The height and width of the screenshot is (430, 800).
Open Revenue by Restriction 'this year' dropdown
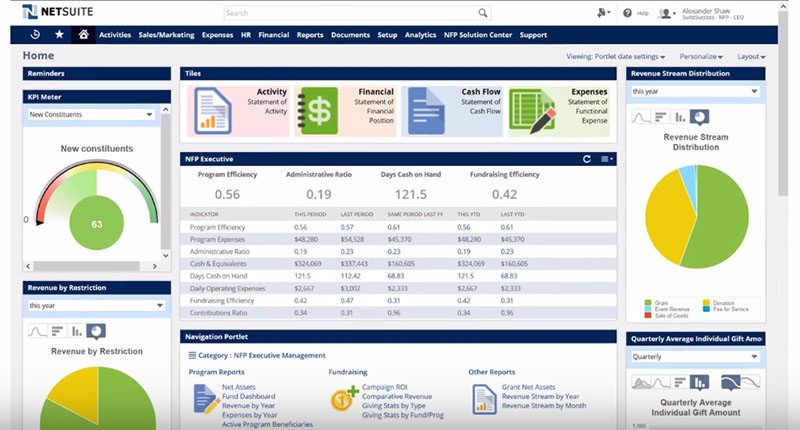click(96, 306)
